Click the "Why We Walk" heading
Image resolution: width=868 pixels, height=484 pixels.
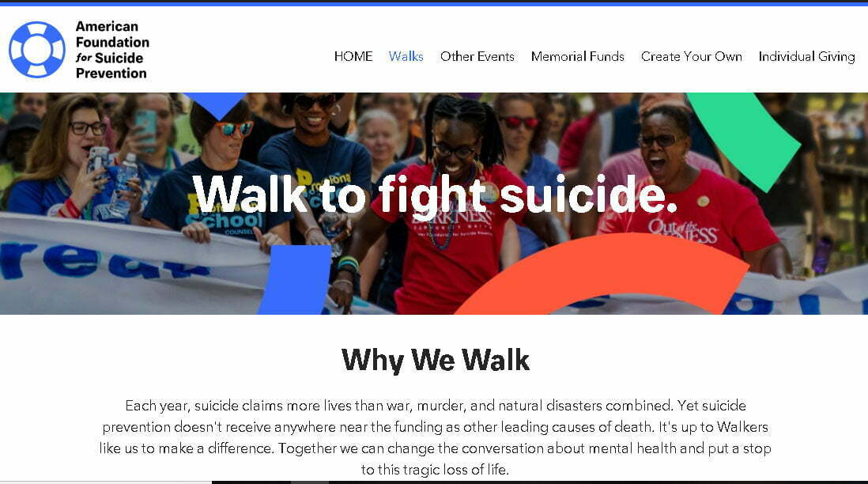coord(435,360)
